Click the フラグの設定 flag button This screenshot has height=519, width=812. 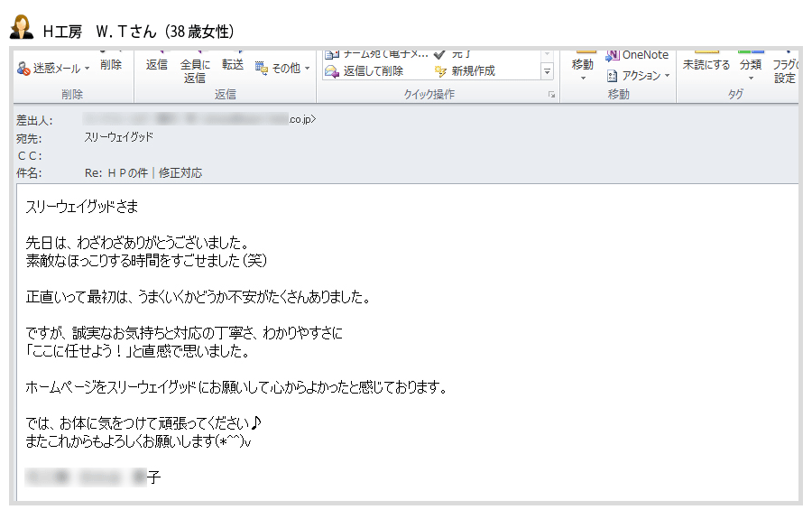785,70
